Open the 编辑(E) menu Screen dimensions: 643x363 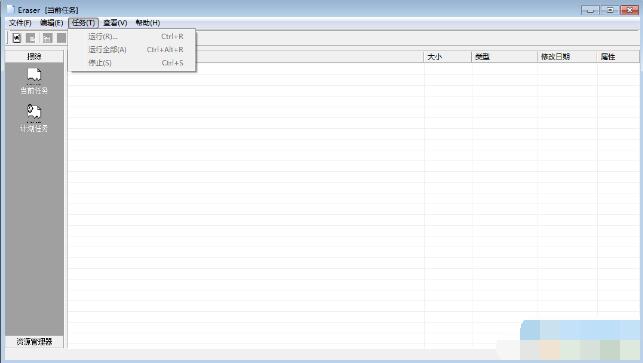pyautogui.click(x=52, y=23)
